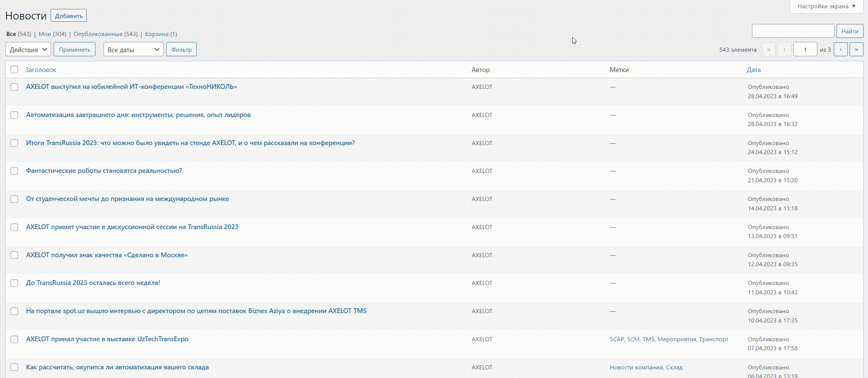Tick checkbox for UzTechTransExpo post

tap(14, 339)
